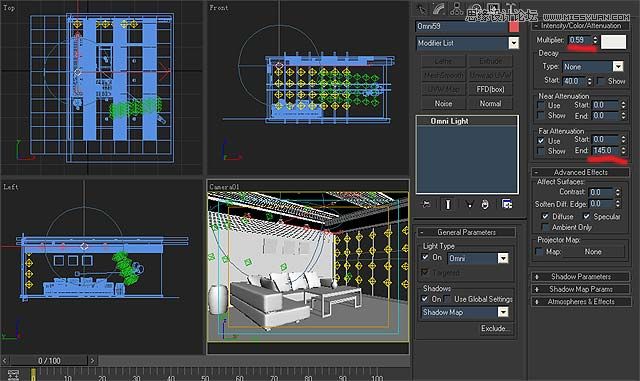This screenshot has width=640, height=381.
Task: Expand Shadow Parameters rollout
Action: click(x=580, y=277)
